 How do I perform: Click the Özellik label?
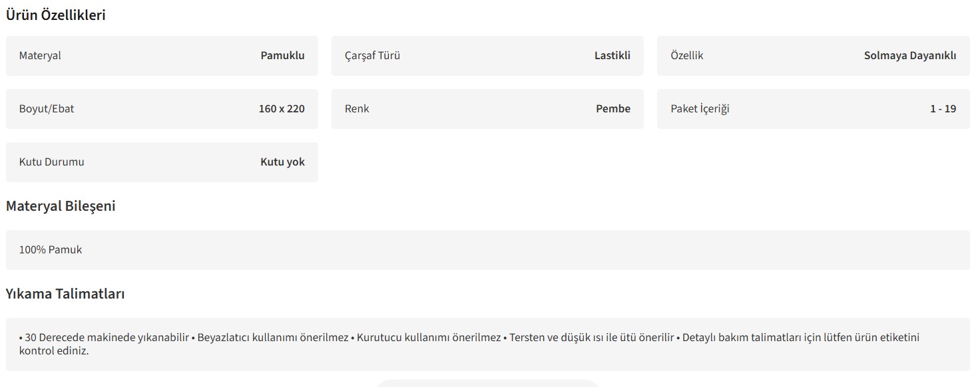coord(686,56)
